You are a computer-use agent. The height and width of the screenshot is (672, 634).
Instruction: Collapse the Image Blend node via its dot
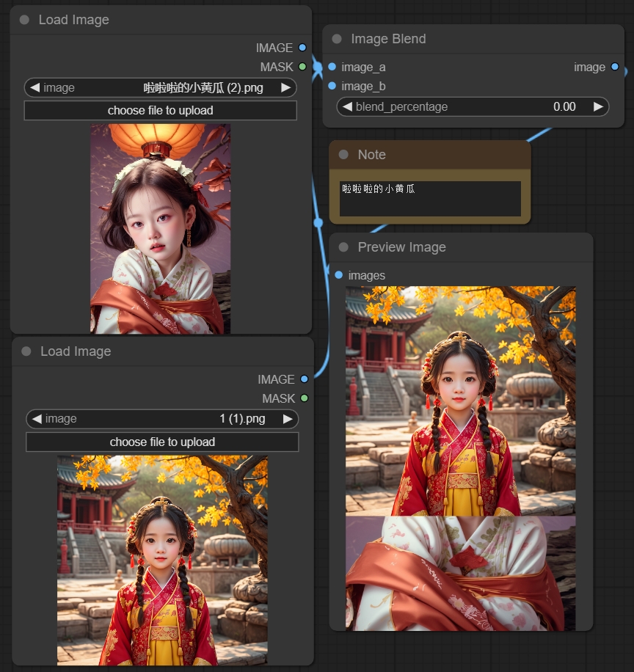(x=338, y=39)
